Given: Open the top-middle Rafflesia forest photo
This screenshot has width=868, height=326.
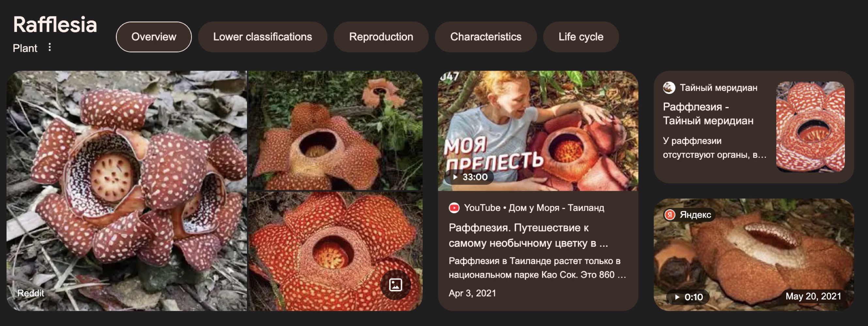Looking at the screenshot, I should pos(335,130).
